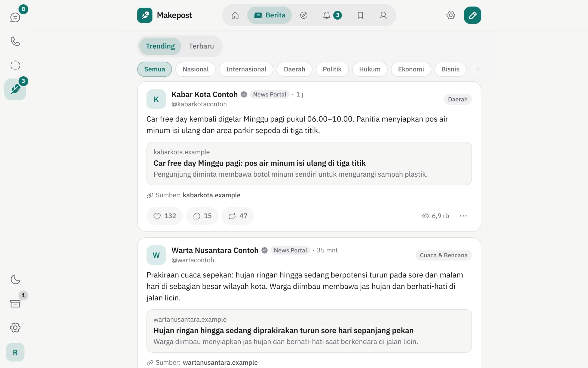Like the Kabar Kota Contoh post
Image resolution: width=588 pixels, height=368 pixels.
165,216
